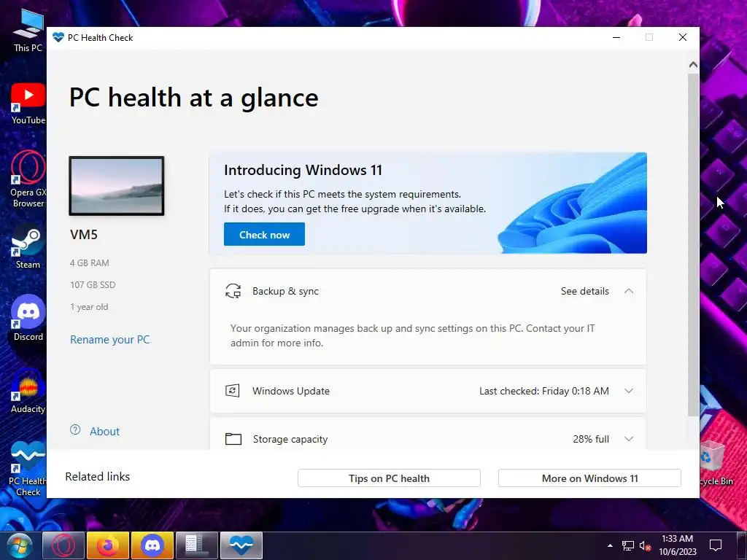Open This PC desktop icon
The width and height of the screenshot is (747, 560).
click(28, 29)
